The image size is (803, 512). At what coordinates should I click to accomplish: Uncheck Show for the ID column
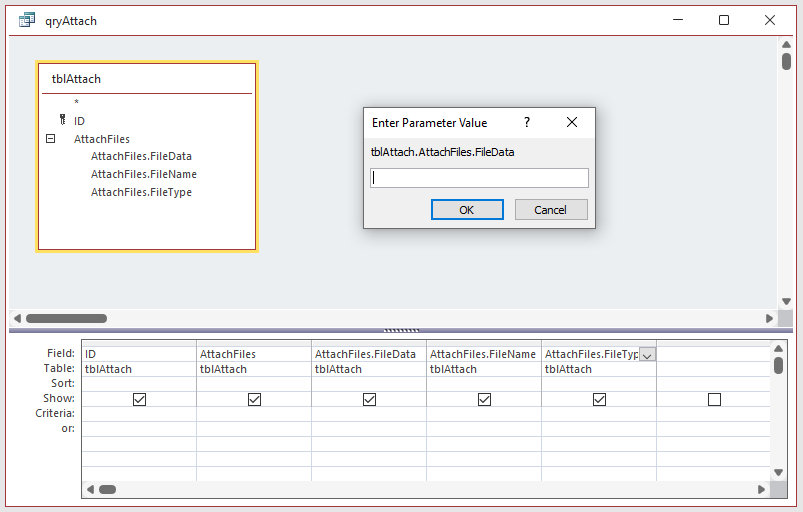coord(139,399)
